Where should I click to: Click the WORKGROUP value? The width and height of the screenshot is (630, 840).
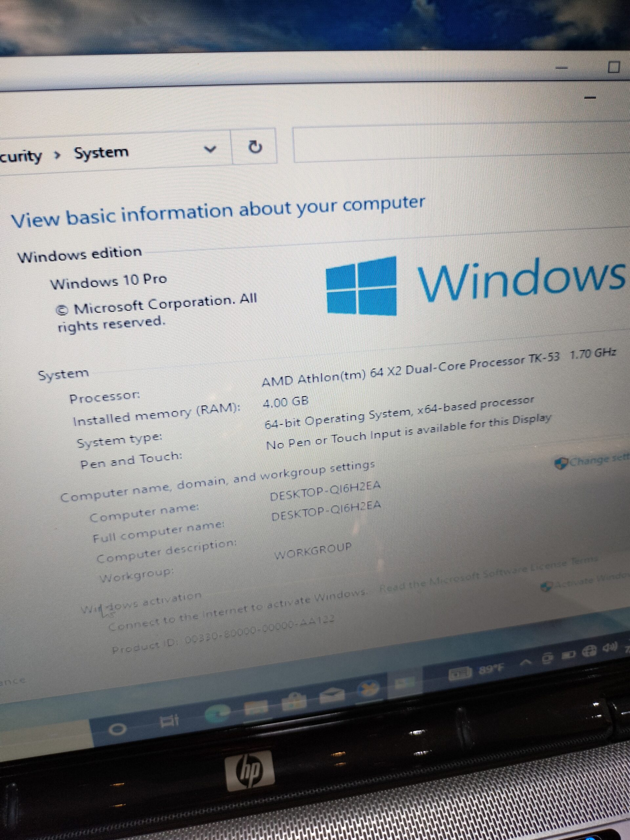[x=313, y=550]
